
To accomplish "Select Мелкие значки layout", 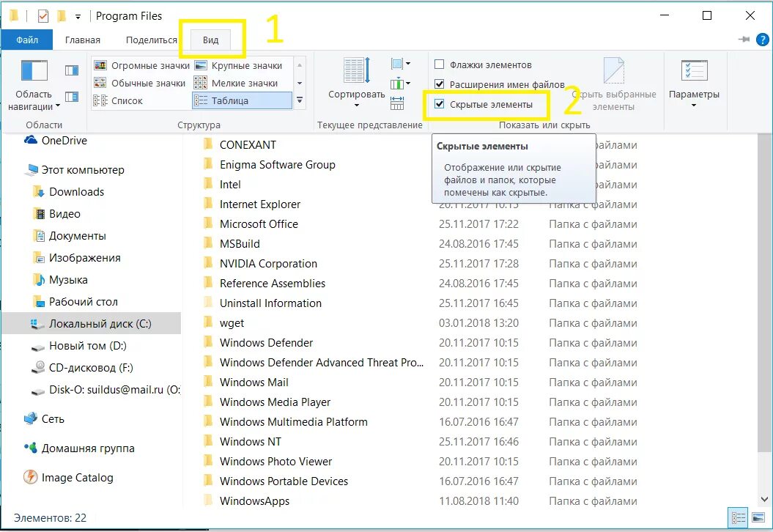I will point(236,83).
